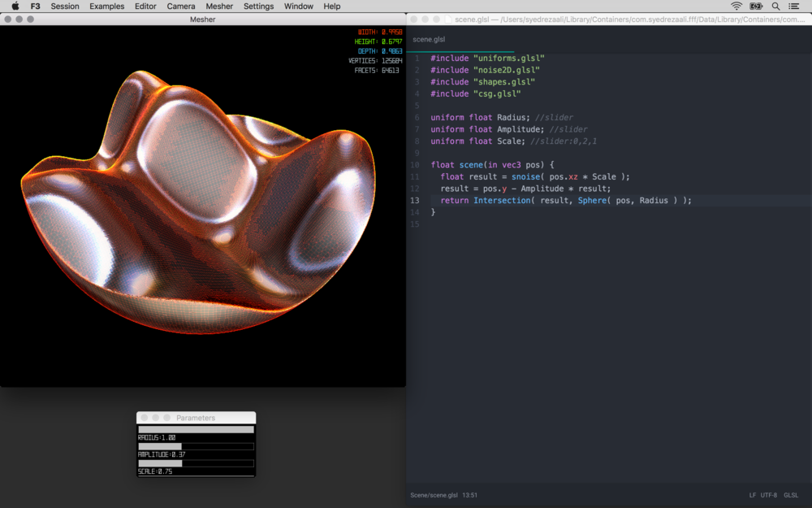Screen dimensions: 812x508
Task: Open Spotlight search magnifier icon
Action: [x=776, y=6]
